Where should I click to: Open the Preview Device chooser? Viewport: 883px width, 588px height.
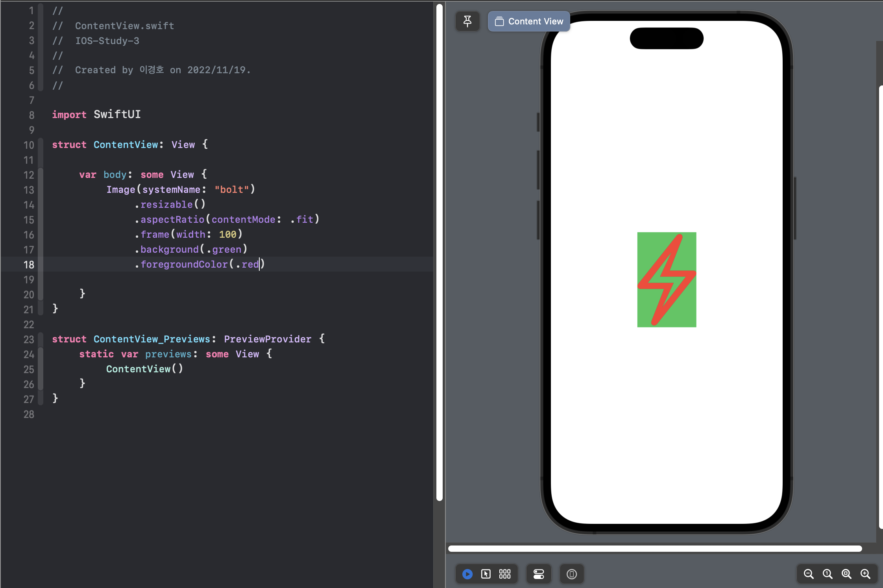coord(572,574)
